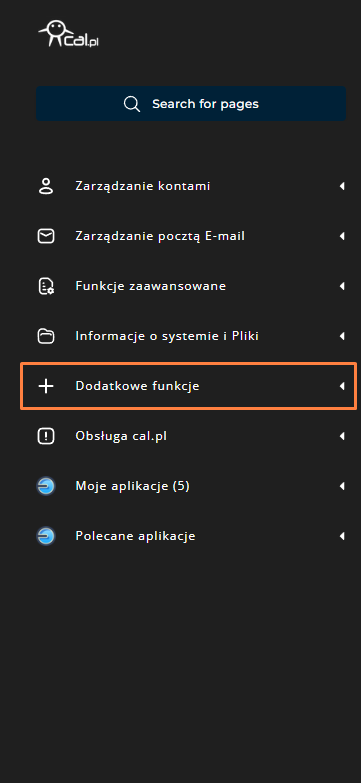This screenshot has width=361, height=783.
Task: Click the blue icon beside Polecane aplikacje
Action: click(46, 536)
